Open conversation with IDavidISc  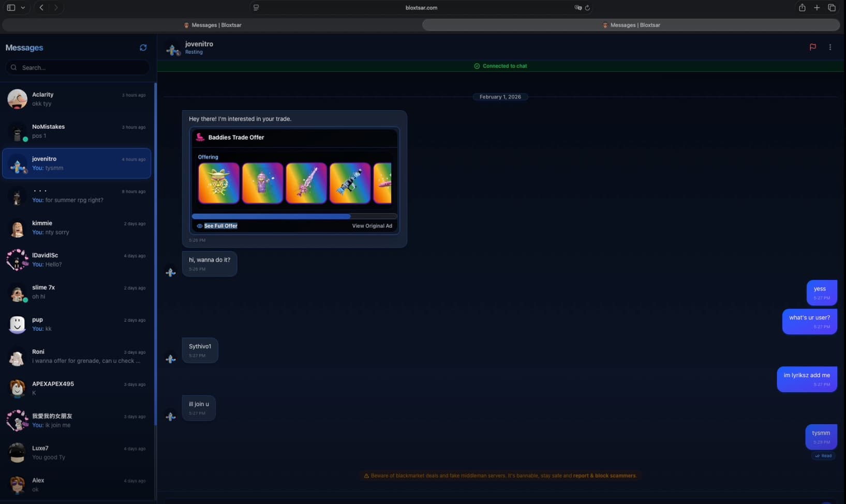pos(77,259)
